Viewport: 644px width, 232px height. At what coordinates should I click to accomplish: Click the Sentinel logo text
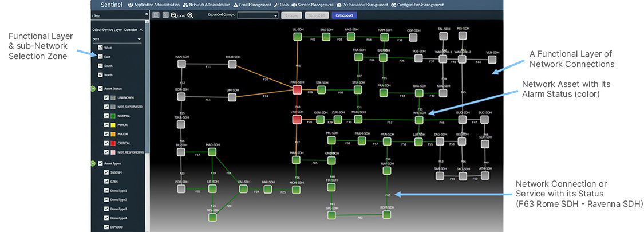tap(111, 5)
